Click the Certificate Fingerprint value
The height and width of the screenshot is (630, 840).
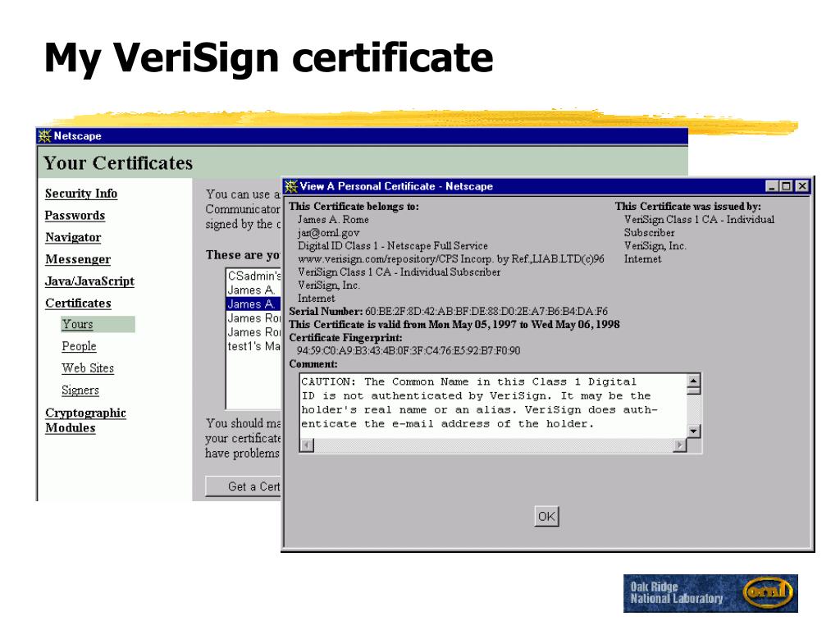coord(409,351)
